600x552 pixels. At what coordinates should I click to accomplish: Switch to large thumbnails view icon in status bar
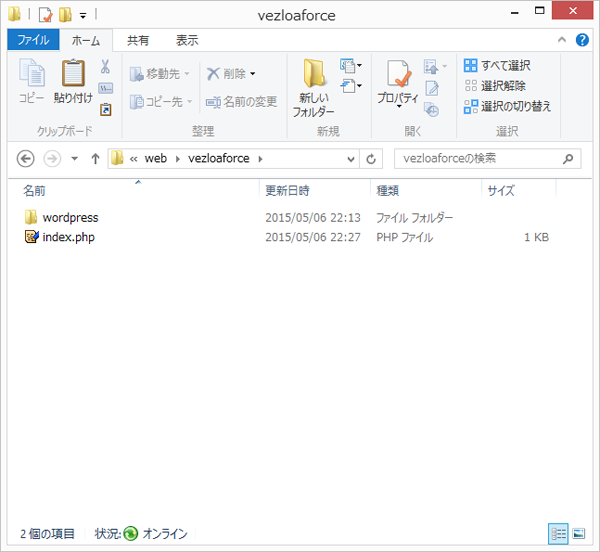point(579,534)
